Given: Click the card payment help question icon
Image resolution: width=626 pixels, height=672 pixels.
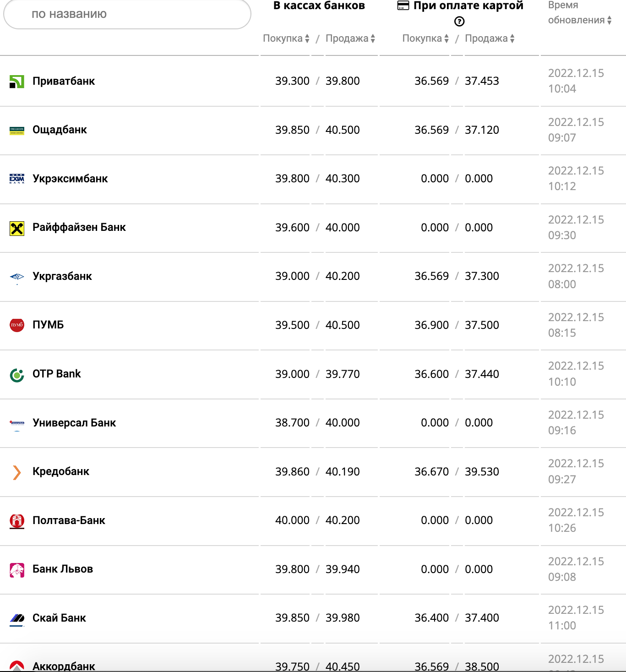Looking at the screenshot, I should (459, 22).
